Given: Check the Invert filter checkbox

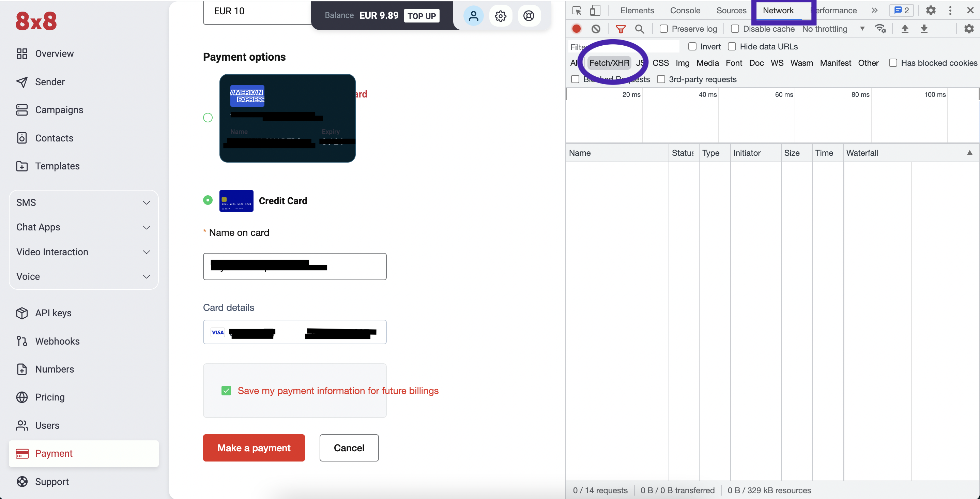Looking at the screenshot, I should coord(692,46).
